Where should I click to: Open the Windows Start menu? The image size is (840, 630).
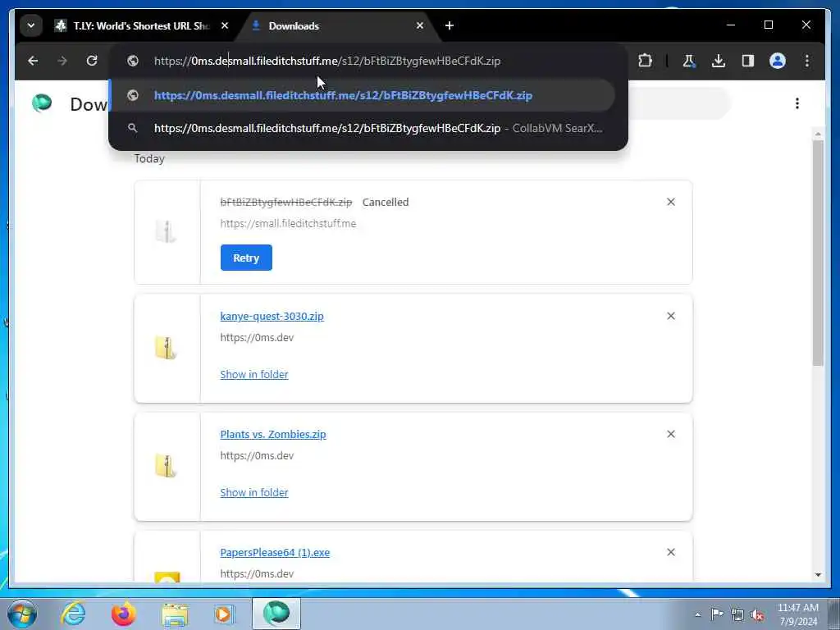[x=22, y=614]
